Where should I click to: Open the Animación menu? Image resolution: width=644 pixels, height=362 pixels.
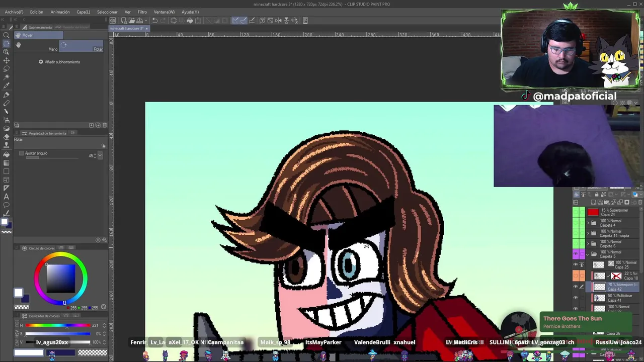[60, 12]
